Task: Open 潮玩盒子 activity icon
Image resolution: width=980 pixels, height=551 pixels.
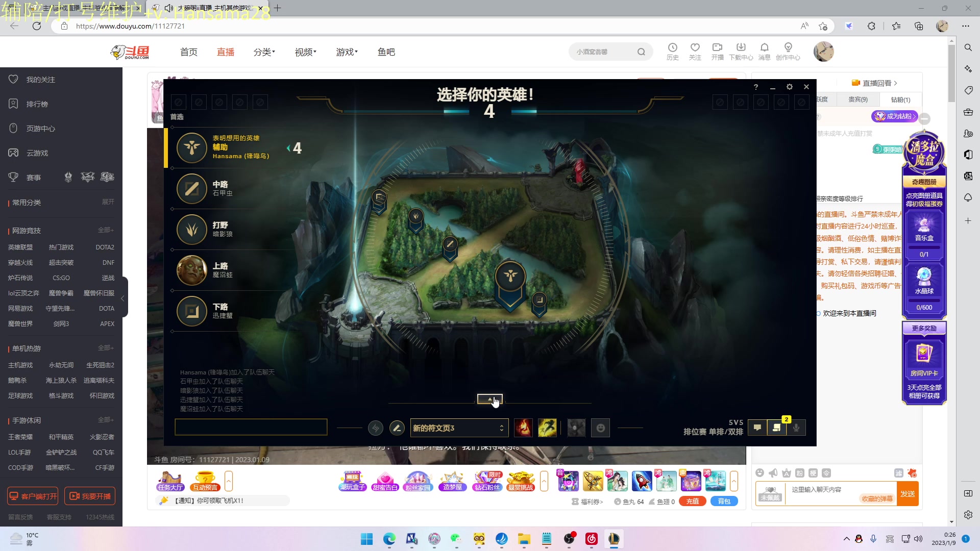Action: [353, 481]
